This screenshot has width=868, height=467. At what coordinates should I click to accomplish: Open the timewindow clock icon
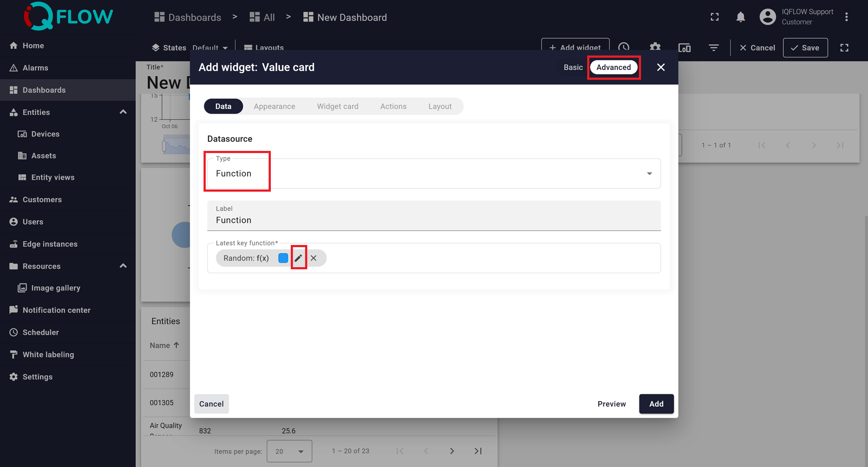624,47
